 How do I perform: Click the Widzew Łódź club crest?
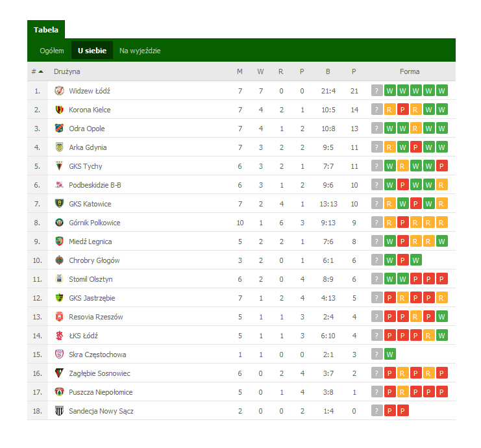(x=60, y=91)
